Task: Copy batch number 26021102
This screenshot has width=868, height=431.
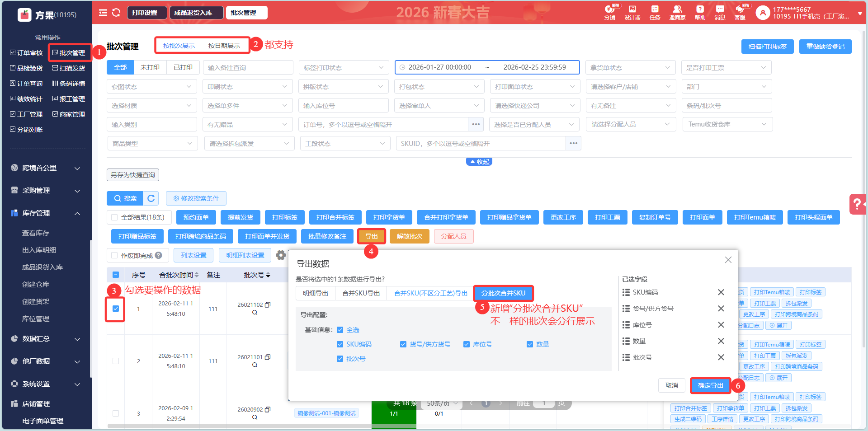Action: [x=268, y=305]
